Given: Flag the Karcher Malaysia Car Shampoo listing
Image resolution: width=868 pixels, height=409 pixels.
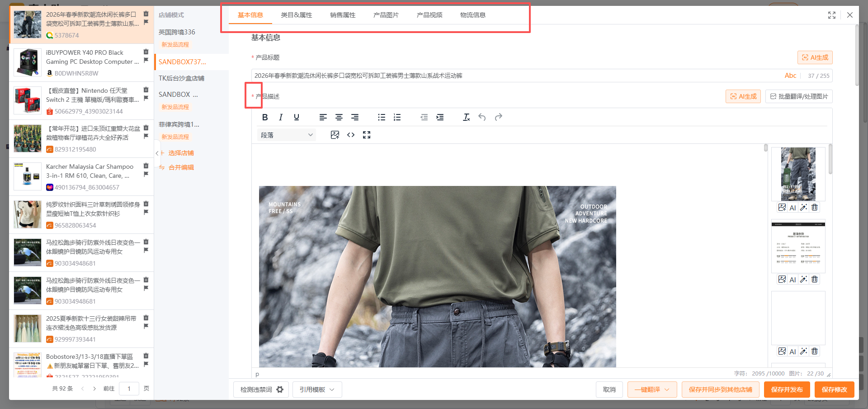Looking at the screenshot, I should point(146,174).
